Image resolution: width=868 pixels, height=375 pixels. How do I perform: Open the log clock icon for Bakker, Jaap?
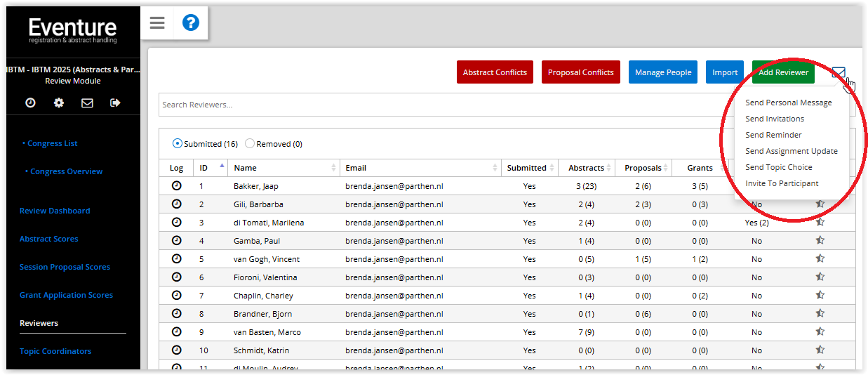tap(176, 186)
